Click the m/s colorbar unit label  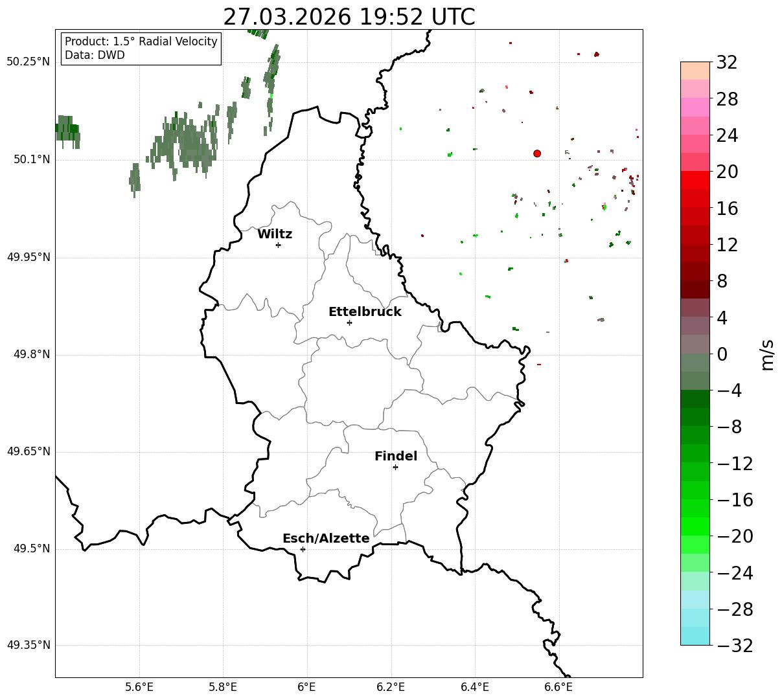pos(767,354)
